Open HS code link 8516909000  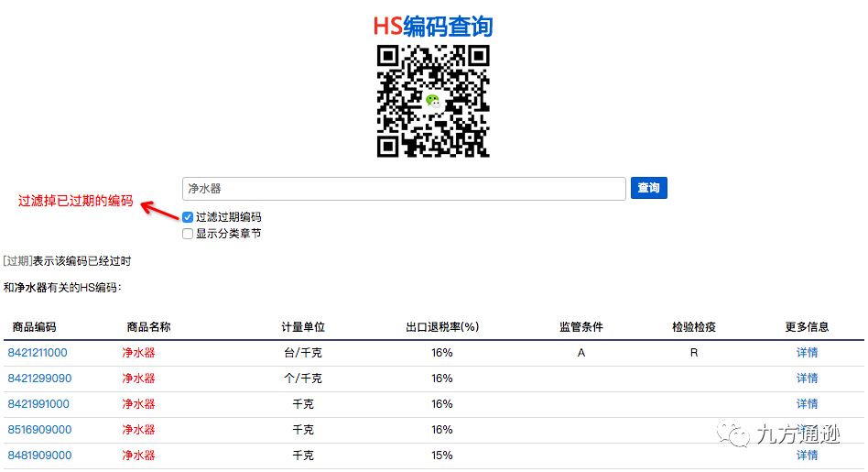(x=39, y=429)
